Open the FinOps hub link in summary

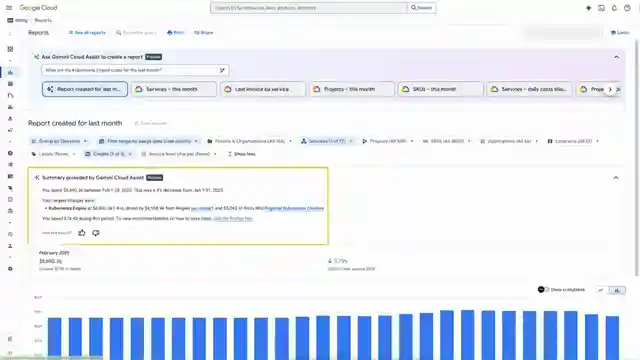233,218
